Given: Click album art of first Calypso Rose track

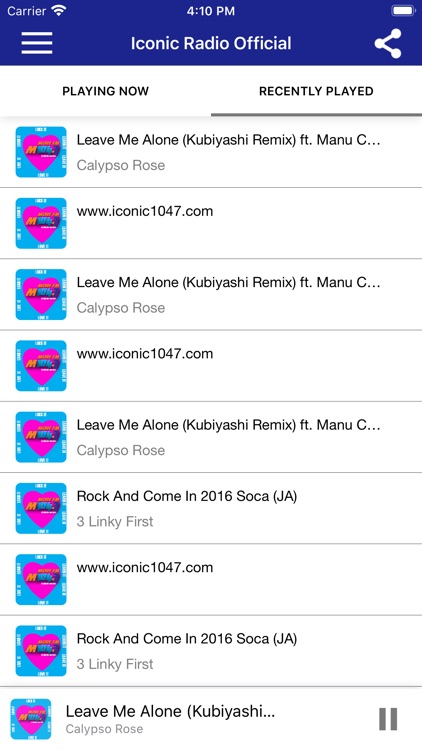Looking at the screenshot, I should [x=41, y=152].
